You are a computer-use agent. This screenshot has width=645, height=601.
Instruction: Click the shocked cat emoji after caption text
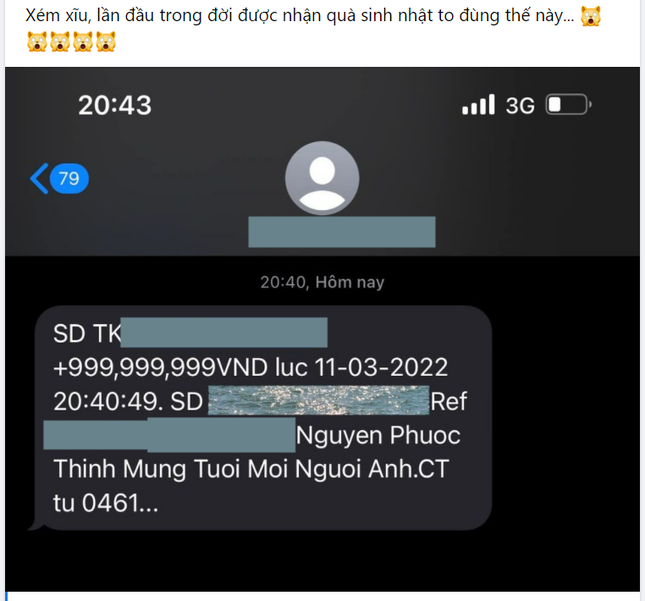[591, 16]
